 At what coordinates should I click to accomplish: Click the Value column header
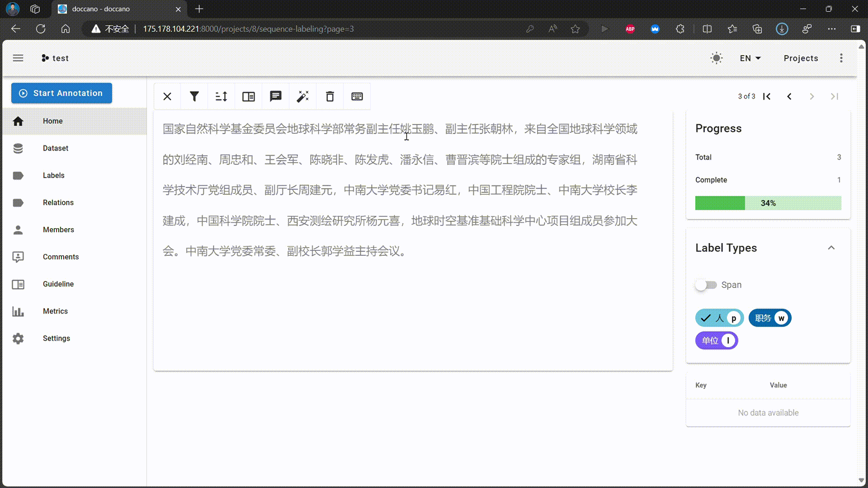[778, 385]
